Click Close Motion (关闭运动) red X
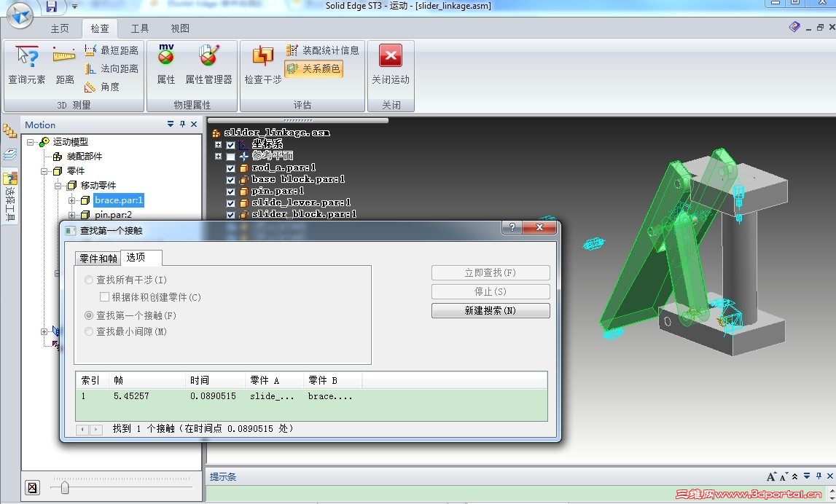 pyautogui.click(x=390, y=65)
